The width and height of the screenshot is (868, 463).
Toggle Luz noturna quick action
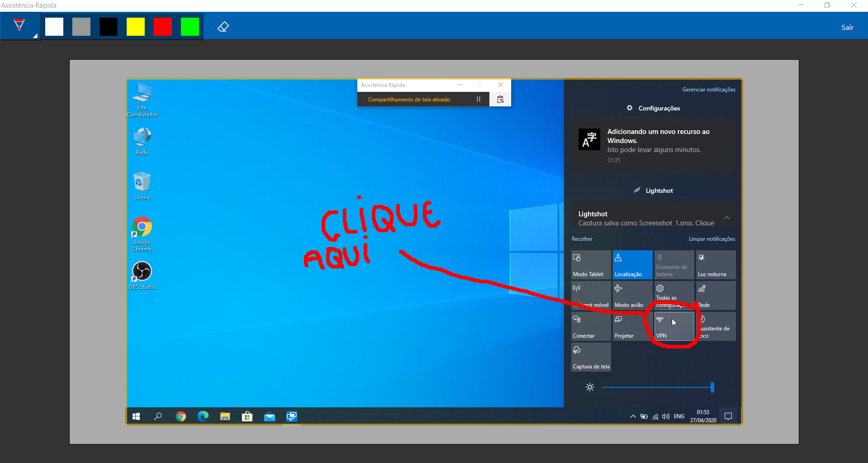click(716, 265)
